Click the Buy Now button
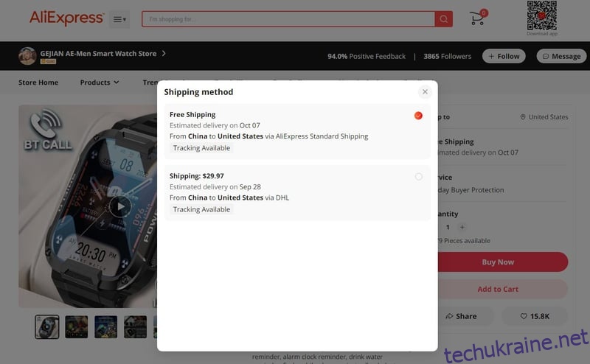Viewport: 590px width, 364px height. click(503, 262)
